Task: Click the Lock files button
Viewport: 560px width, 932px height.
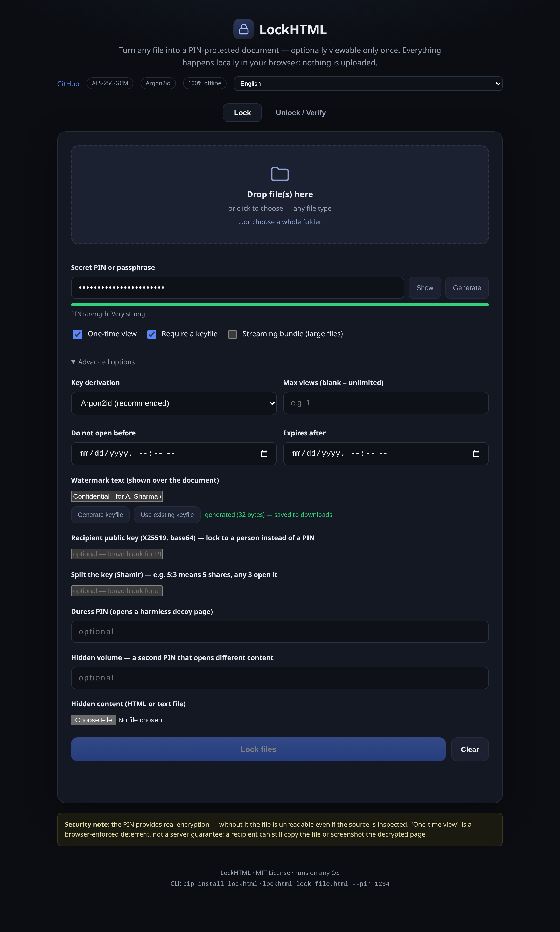Action: (258, 749)
